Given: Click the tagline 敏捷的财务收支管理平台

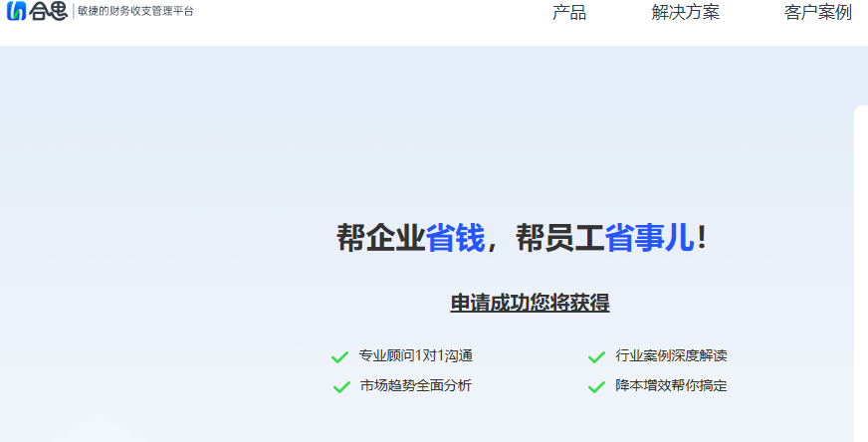Looking at the screenshot, I should [x=135, y=12].
